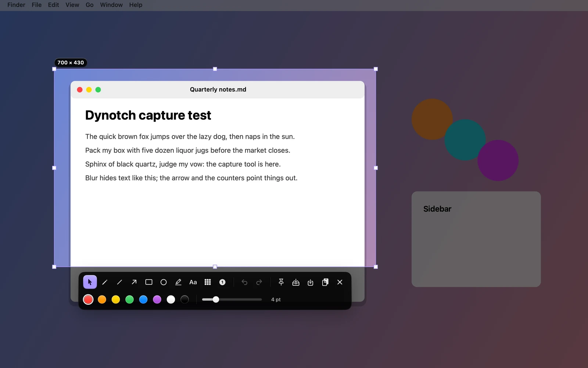Select the Aa text tool
The image size is (588, 368).
pos(193,282)
